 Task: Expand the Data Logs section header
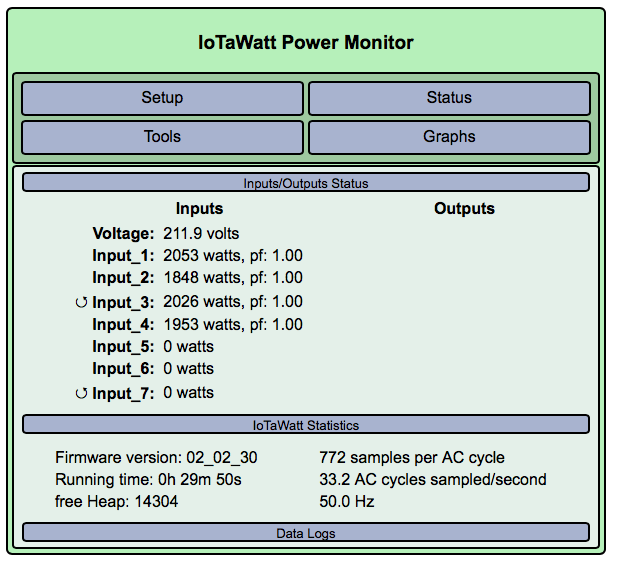(306, 532)
